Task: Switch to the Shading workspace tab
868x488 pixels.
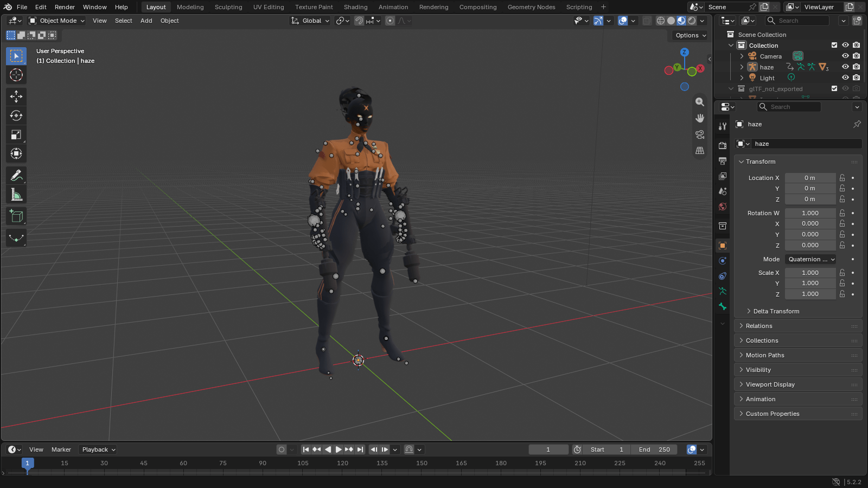Action: click(x=355, y=7)
